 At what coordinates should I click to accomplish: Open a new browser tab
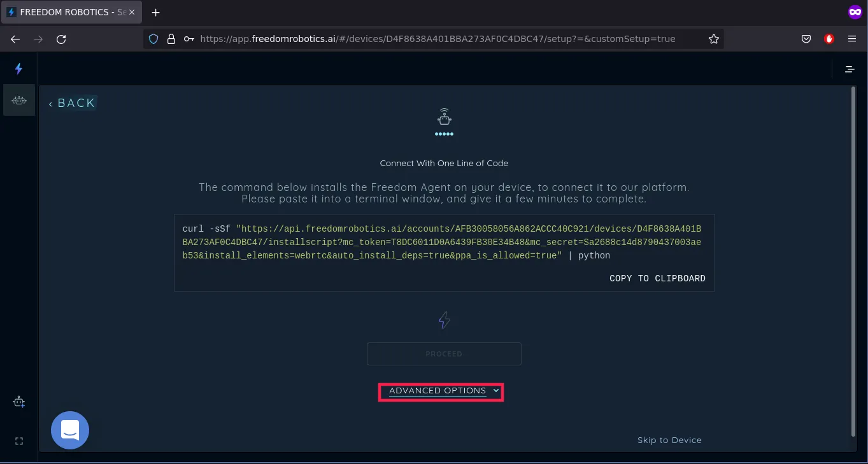pos(155,12)
